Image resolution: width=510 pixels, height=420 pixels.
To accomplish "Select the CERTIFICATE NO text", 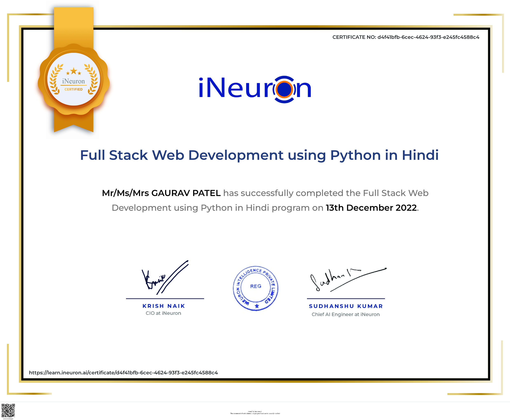I will point(406,37).
